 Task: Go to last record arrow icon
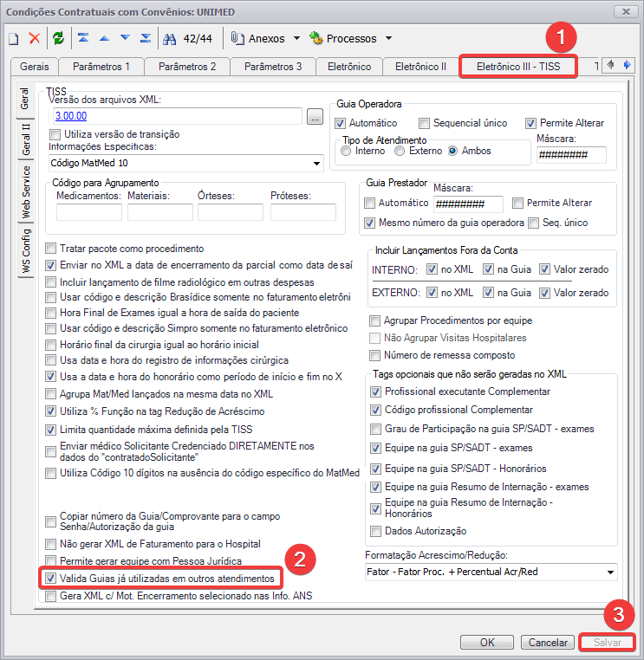point(146,38)
